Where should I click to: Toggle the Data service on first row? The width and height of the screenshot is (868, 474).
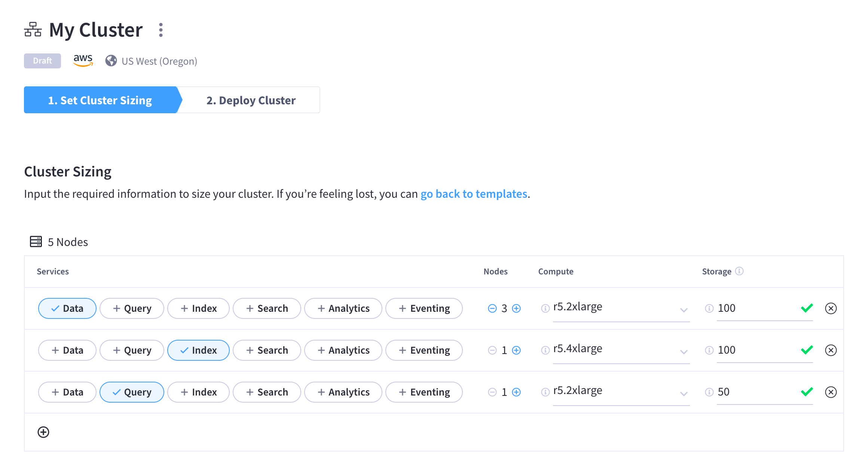66,308
